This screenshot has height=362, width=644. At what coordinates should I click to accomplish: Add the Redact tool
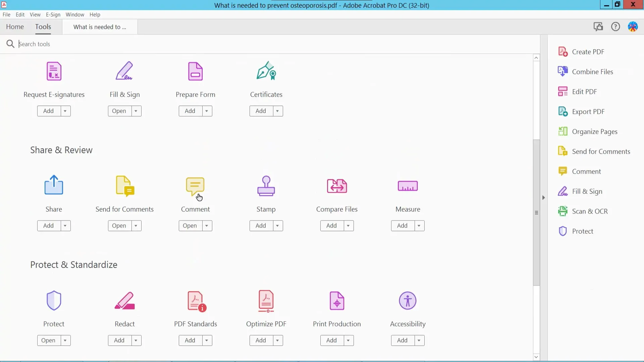pos(119,340)
